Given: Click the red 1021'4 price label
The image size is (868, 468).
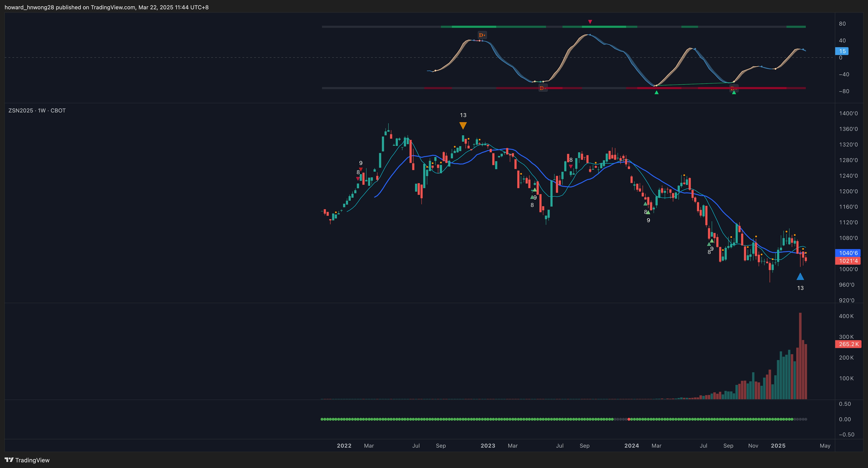Looking at the screenshot, I should [848, 261].
